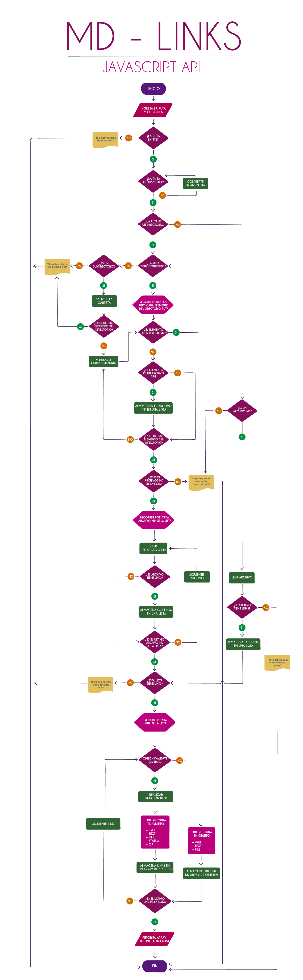
Task: Click the 'The path entered does not exist' note
Action: (x=105, y=140)
